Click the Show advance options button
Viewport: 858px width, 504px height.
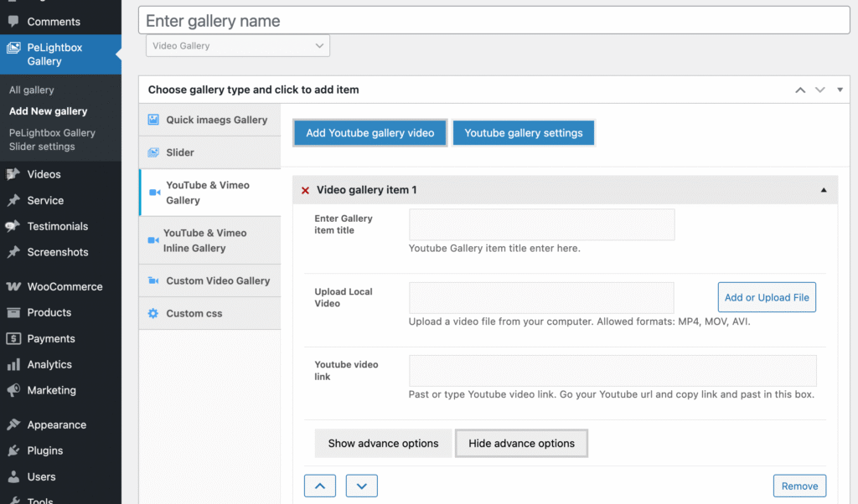coord(383,443)
